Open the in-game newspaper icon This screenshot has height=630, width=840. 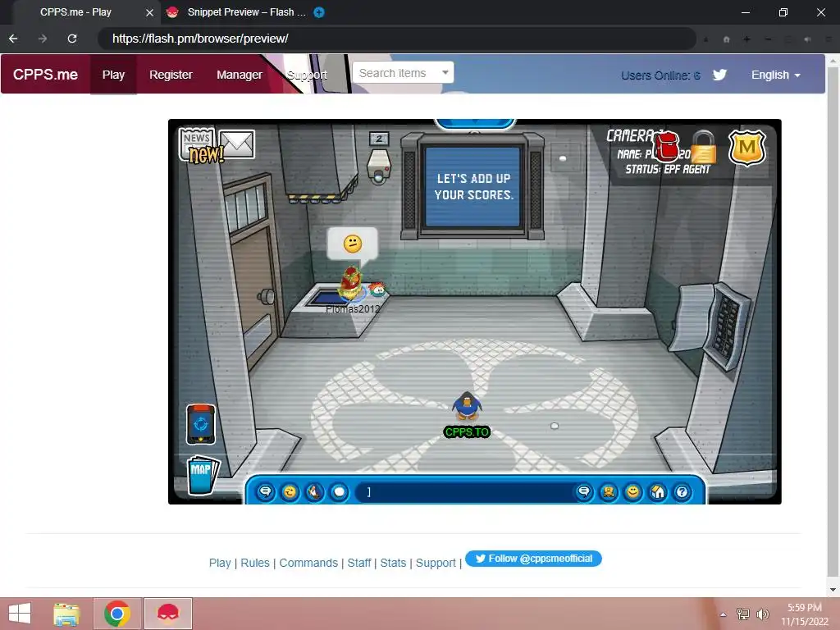pyautogui.click(x=198, y=144)
